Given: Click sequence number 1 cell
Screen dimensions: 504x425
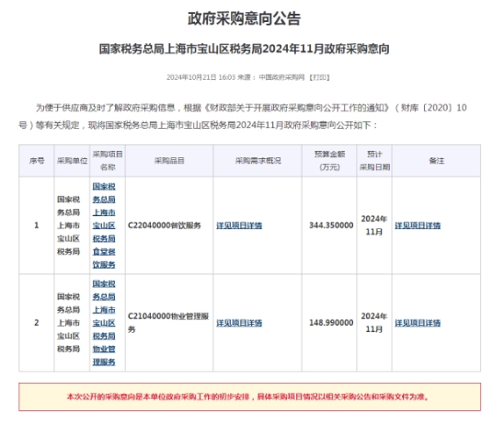Looking at the screenshot, I should [x=37, y=225].
